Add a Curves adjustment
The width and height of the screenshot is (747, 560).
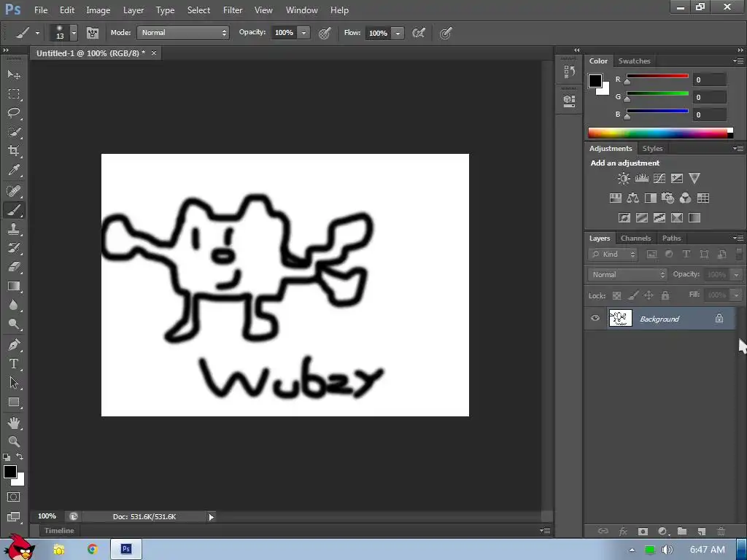[659, 179]
